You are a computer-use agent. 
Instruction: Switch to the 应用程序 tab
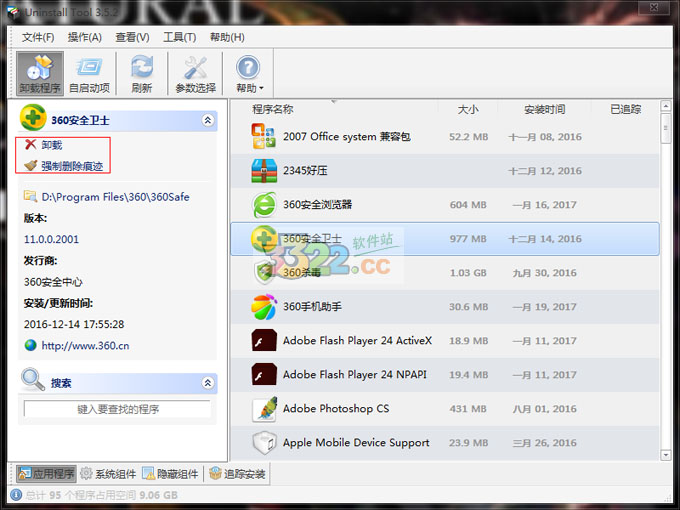46,474
